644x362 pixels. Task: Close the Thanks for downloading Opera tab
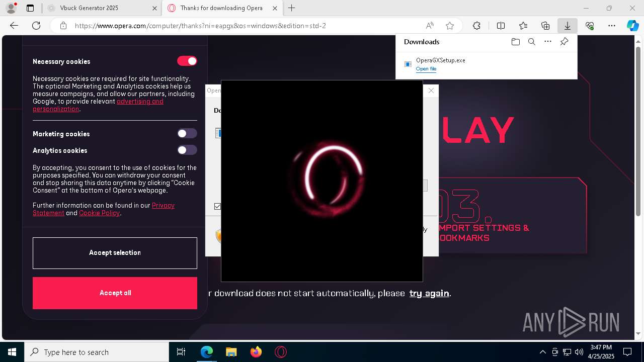(274, 8)
